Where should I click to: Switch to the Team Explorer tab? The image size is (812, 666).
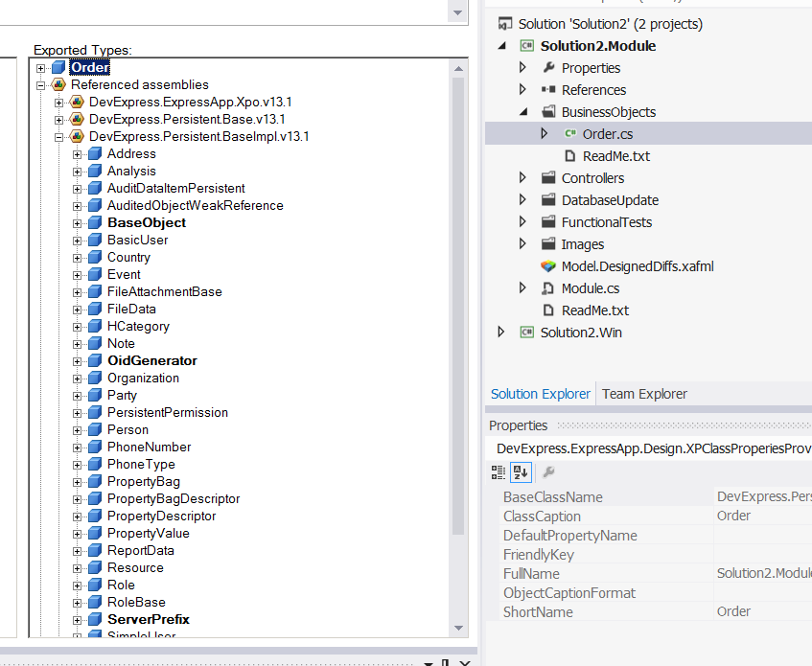[x=642, y=393]
